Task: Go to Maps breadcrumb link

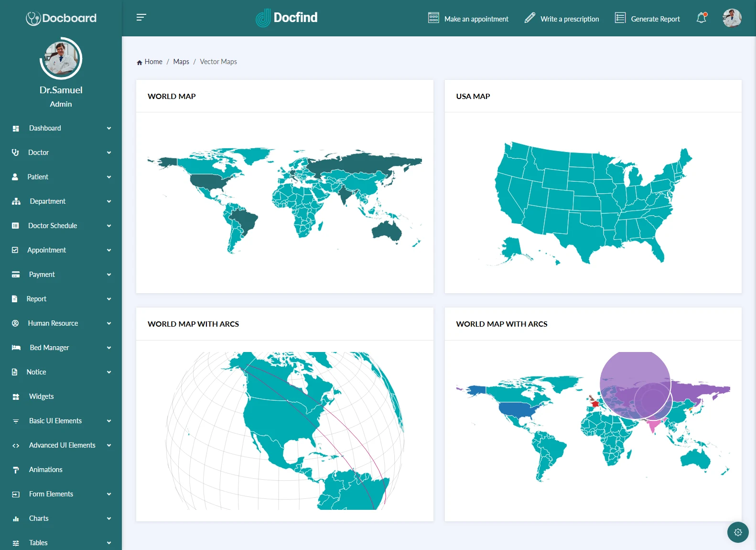Action: coord(181,62)
